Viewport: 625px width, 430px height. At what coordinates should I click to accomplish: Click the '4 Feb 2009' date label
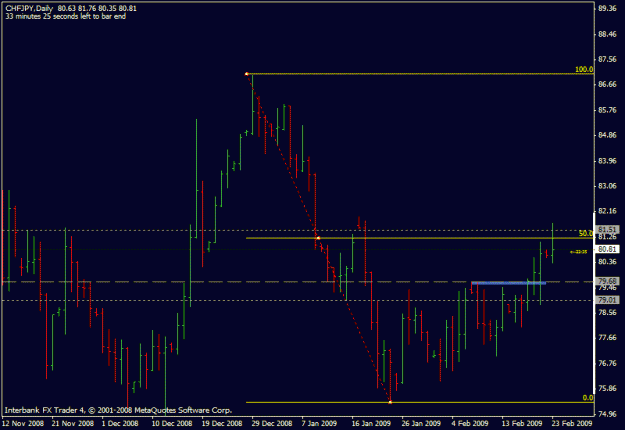(470, 423)
